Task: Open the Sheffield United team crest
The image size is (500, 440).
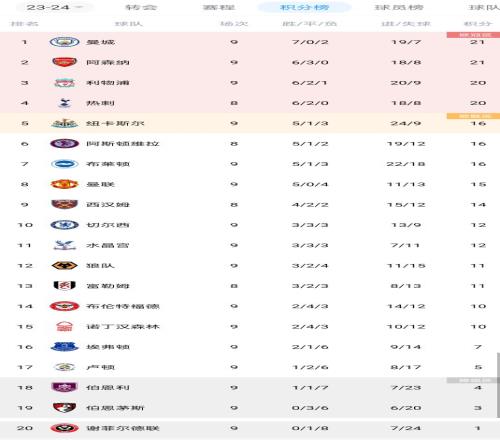Action: (64, 428)
